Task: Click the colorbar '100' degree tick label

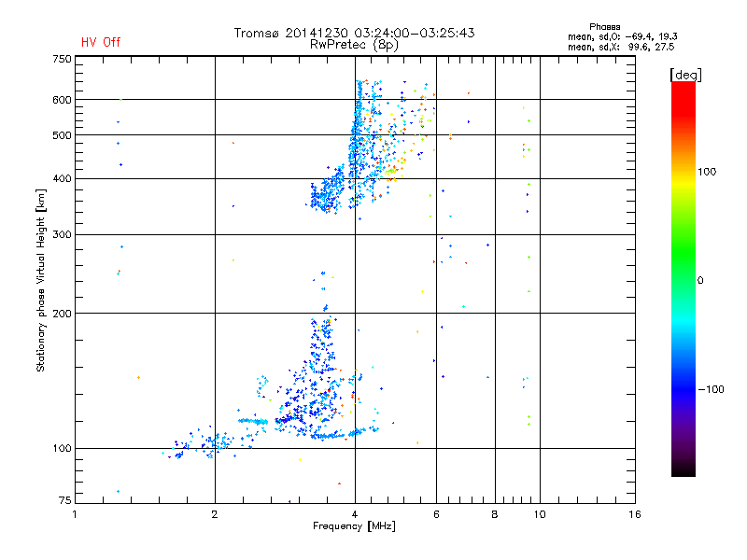Action: coord(707,172)
